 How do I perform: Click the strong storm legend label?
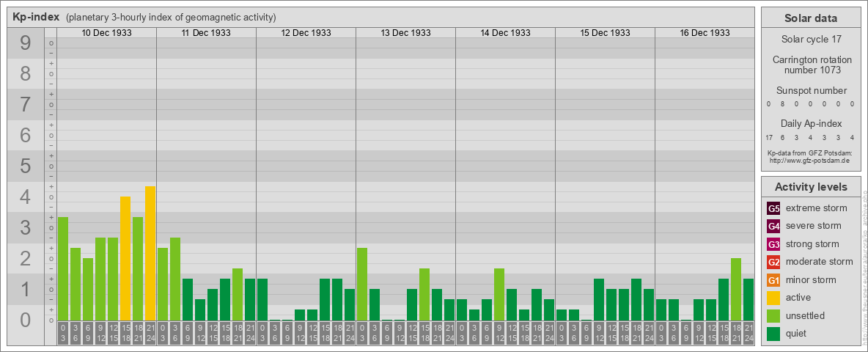coord(812,244)
